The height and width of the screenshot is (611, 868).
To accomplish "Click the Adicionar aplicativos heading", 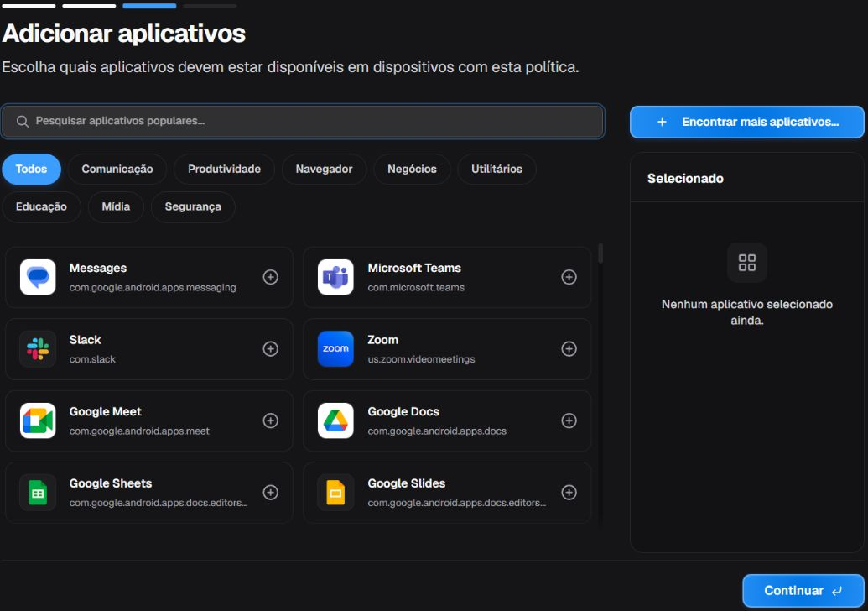I will pos(123,34).
